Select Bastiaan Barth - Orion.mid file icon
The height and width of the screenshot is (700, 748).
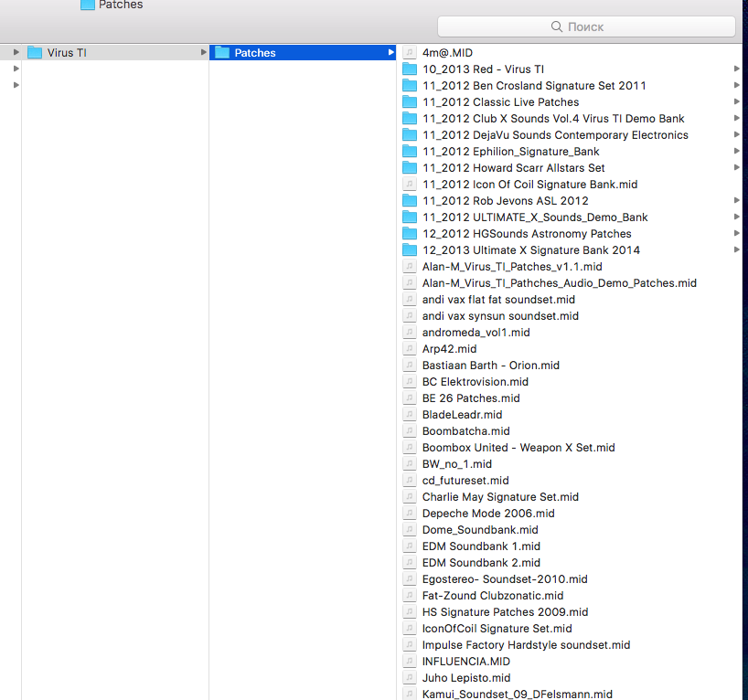[410, 366]
